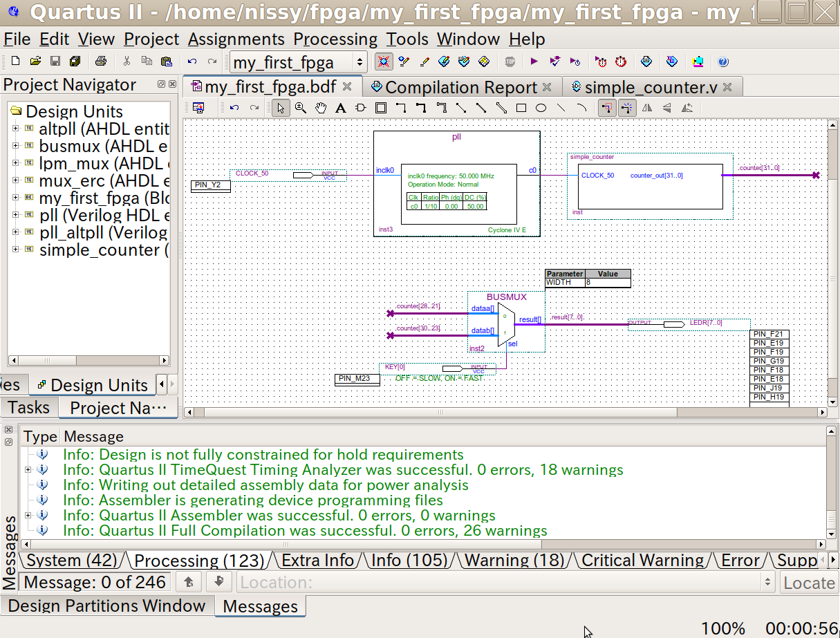840x638 pixels.
Task: Click the Save All icon
Action: point(75,62)
